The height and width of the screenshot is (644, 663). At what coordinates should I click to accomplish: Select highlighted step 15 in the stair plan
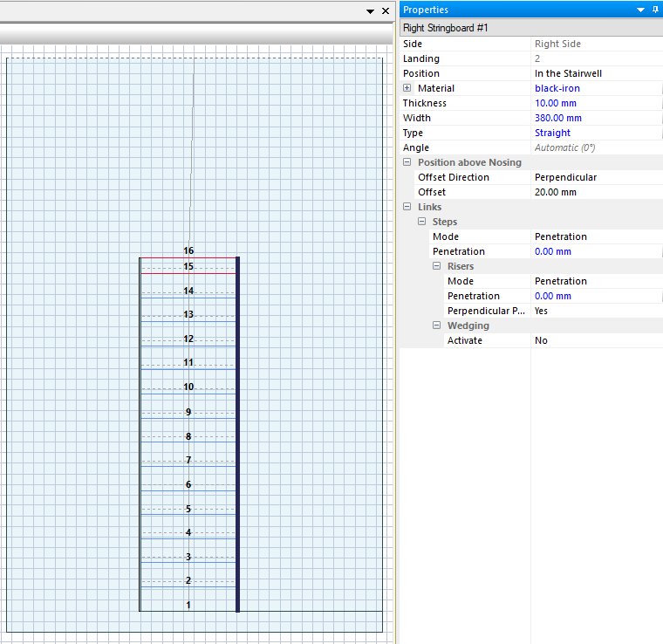point(188,265)
